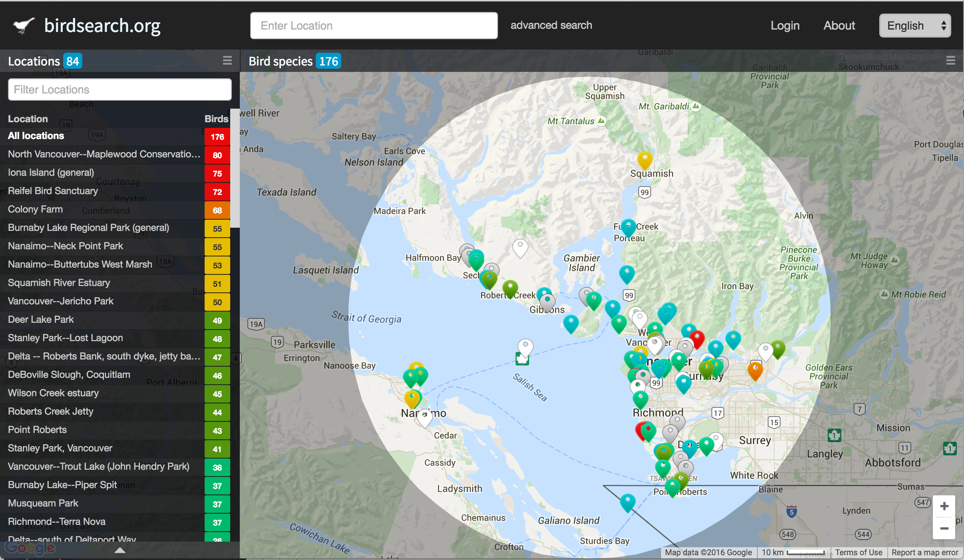
Task: Sort by the Birds column header
Action: (216, 119)
